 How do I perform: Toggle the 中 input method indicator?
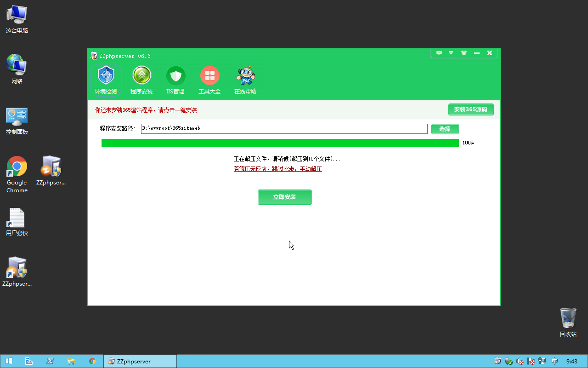pyautogui.click(x=555, y=361)
